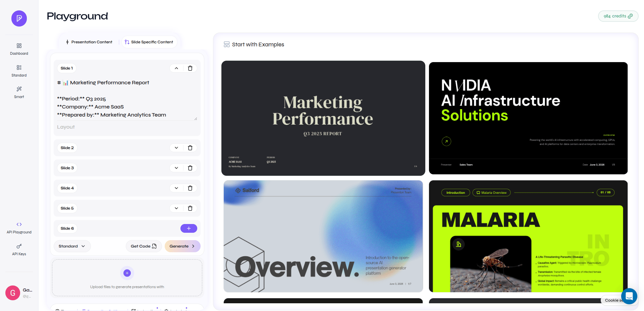Select the NVIDIA AI Infrastructure example thumbnail
Viewport: 644px width, 311px height.
pos(528,118)
